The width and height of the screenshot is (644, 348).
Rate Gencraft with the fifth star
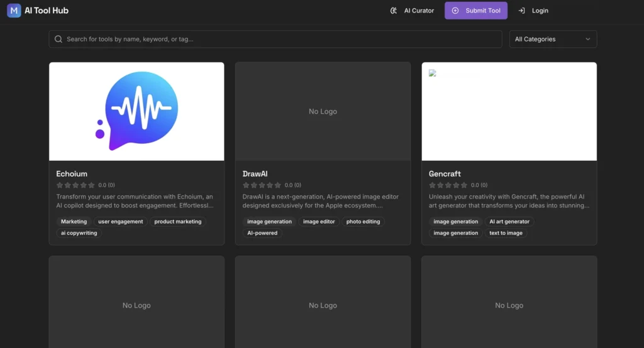tap(464, 185)
